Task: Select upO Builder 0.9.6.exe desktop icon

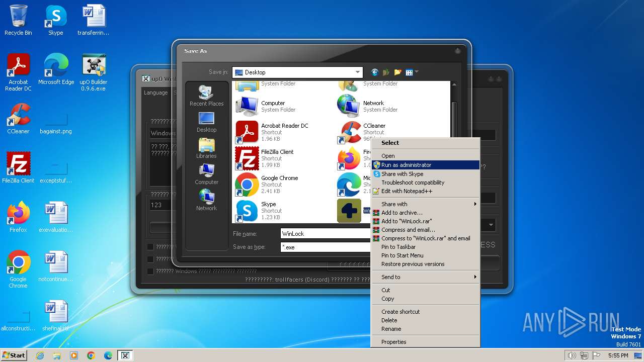Action: pos(94,72)
